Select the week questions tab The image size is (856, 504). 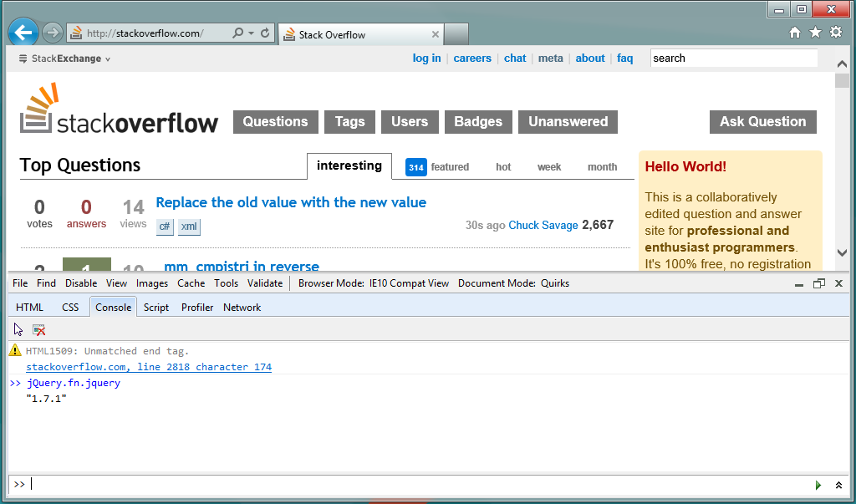pyautogui.click(x=549, y=167)
